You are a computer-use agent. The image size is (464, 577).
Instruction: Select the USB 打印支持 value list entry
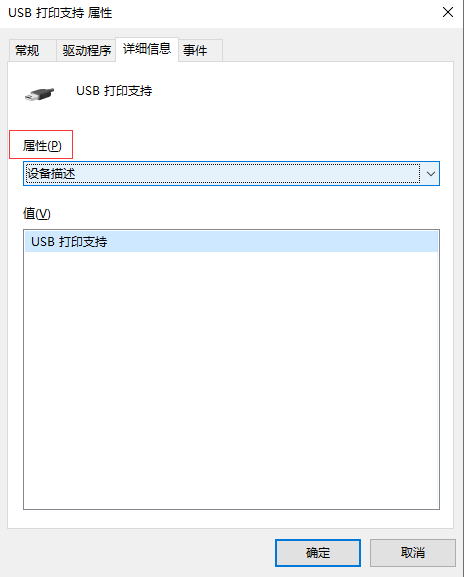point(231,241)
